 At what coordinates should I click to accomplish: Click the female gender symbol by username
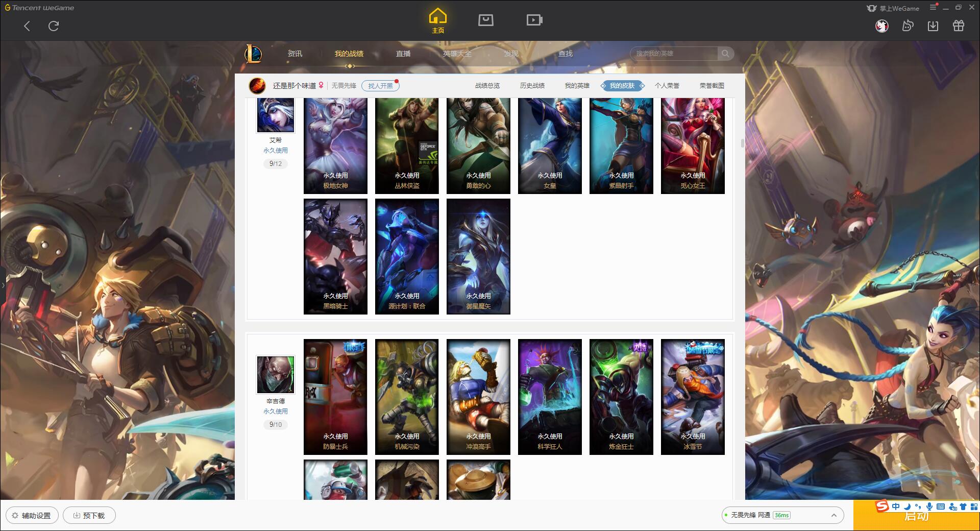click(321, 85)
